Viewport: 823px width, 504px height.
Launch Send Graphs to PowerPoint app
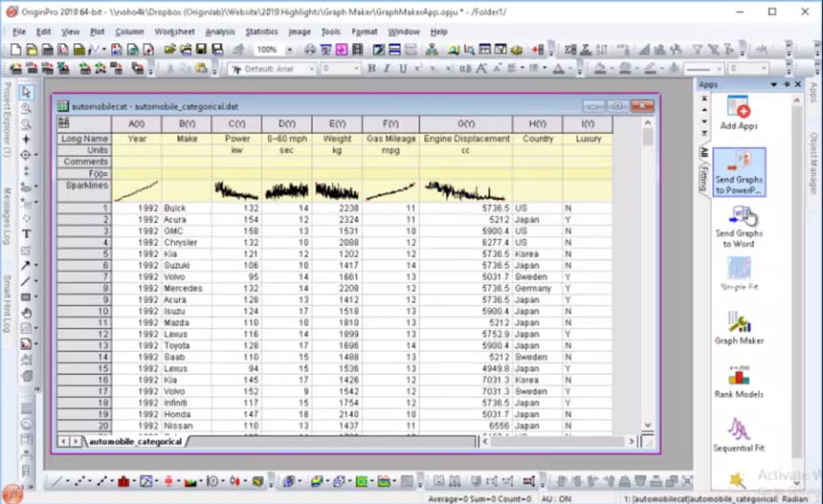739,172
